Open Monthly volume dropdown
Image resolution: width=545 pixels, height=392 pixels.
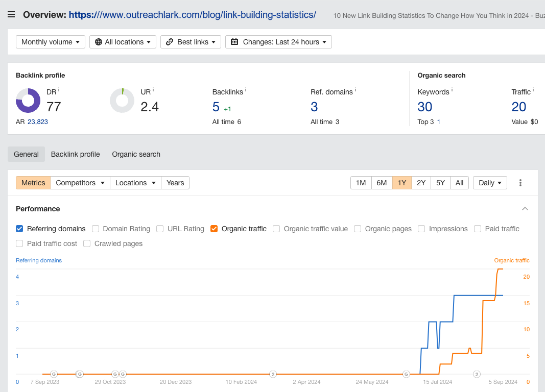pyautogui.click(x=51, y=42)
